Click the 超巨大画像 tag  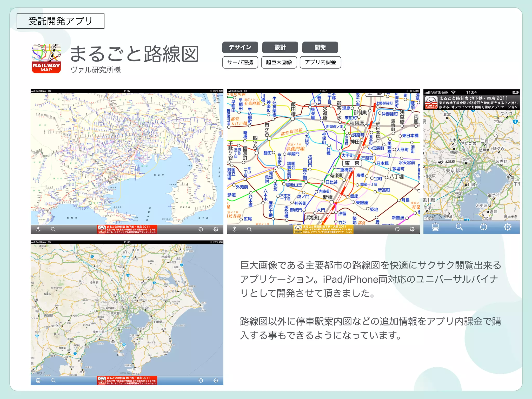pyautogui.click(x=279, y=62)
